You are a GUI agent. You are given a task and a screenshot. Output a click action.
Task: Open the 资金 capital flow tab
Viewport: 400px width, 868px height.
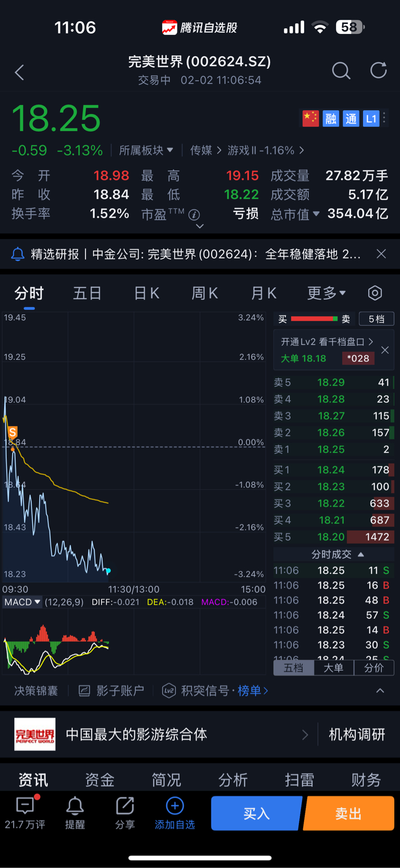100,780
